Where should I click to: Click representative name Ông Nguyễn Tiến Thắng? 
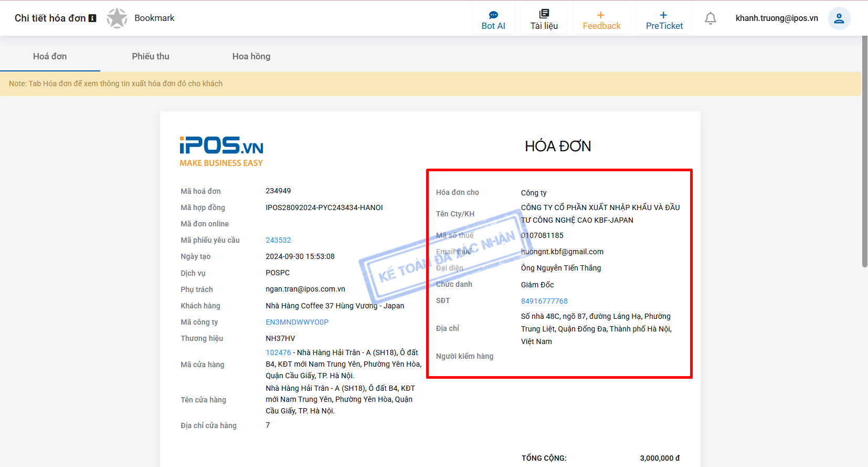(561, 268)
